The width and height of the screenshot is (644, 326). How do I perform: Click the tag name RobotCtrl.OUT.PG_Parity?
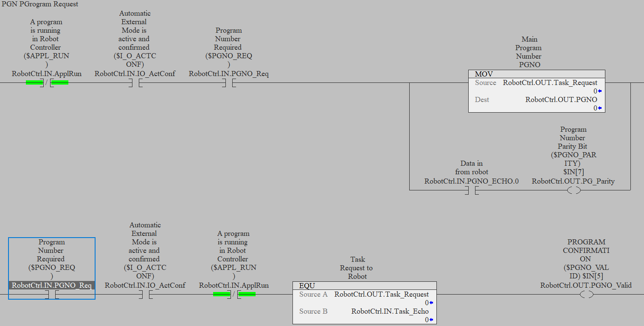click(573, 181)
